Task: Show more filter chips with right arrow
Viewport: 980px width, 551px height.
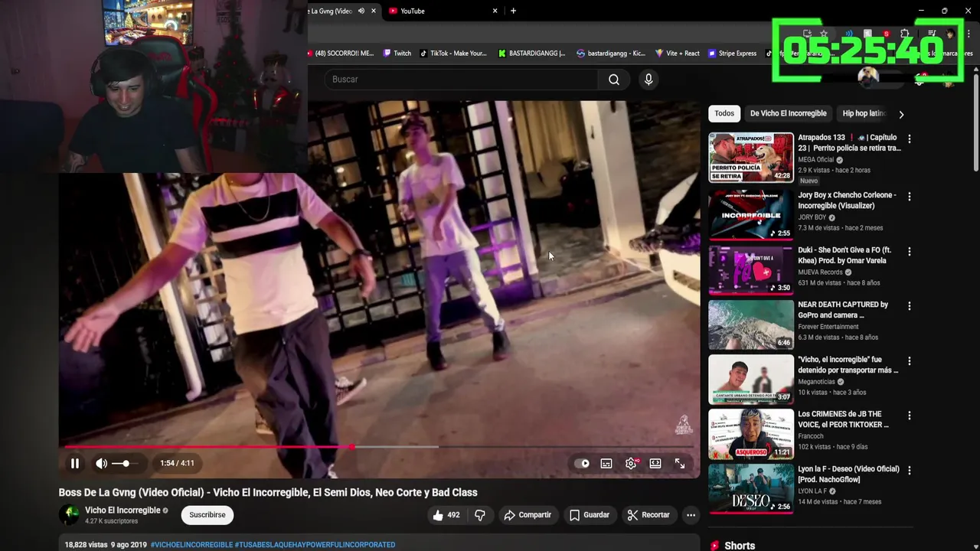Action: [x=901, y=114]
